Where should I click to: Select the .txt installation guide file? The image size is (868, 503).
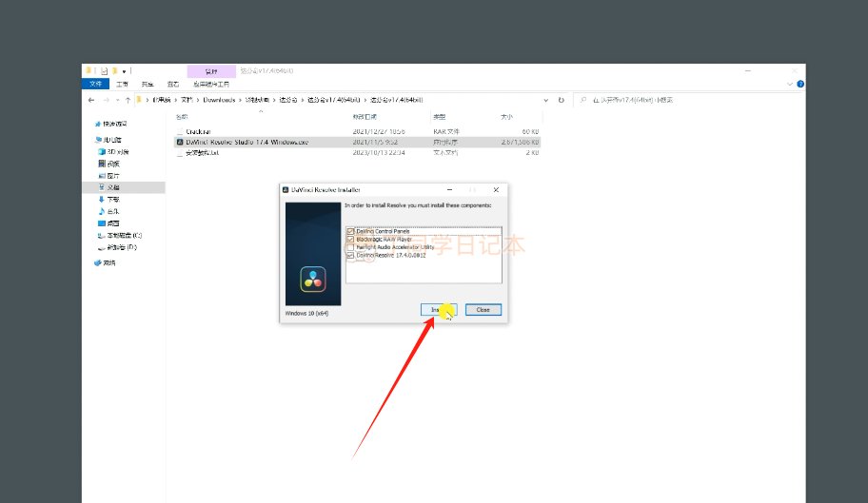click(x=202, y=152)
